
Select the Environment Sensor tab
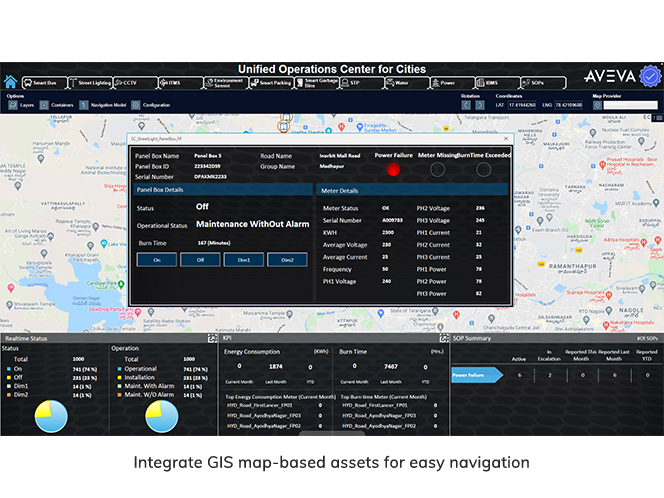point(226,83)
